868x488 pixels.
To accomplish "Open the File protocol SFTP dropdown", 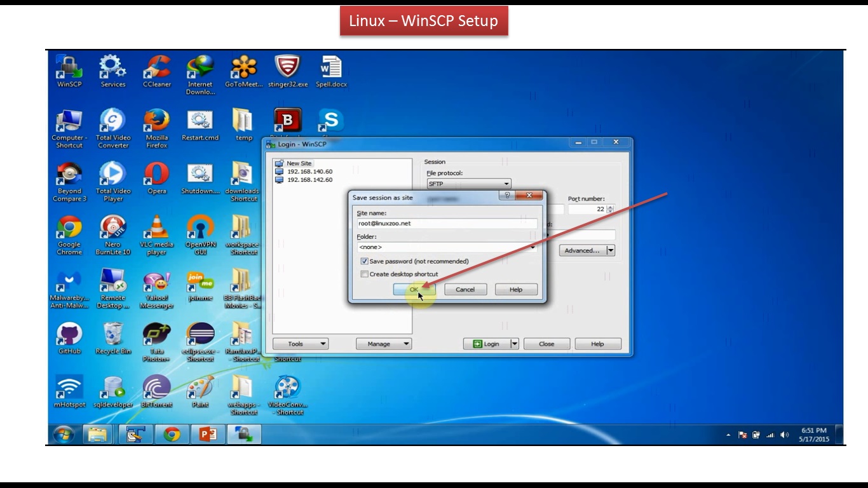I will point(469,184).
